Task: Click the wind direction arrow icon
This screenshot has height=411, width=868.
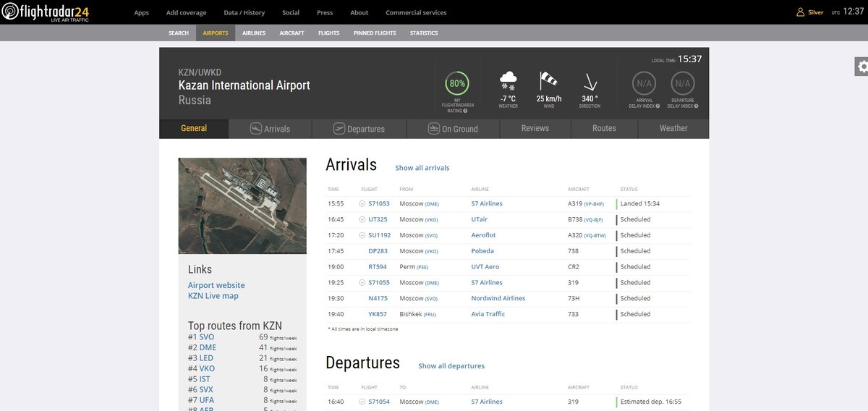Action: 590,81
